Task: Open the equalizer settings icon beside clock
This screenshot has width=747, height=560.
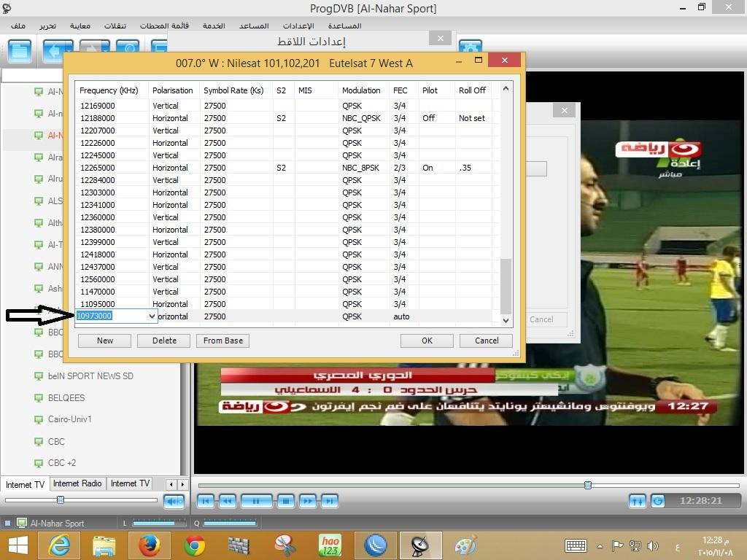Action: (638, 501)
